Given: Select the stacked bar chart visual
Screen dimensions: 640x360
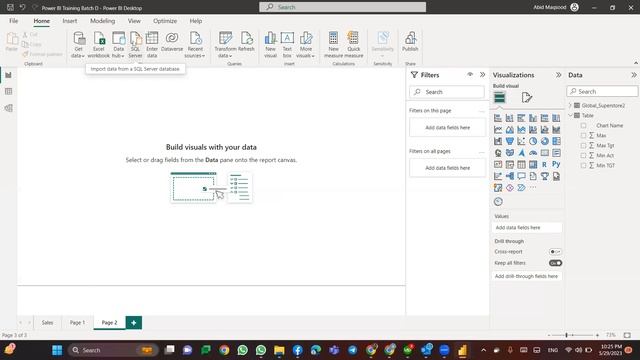Looking at the screenshot, I should (x=498, y=118).
